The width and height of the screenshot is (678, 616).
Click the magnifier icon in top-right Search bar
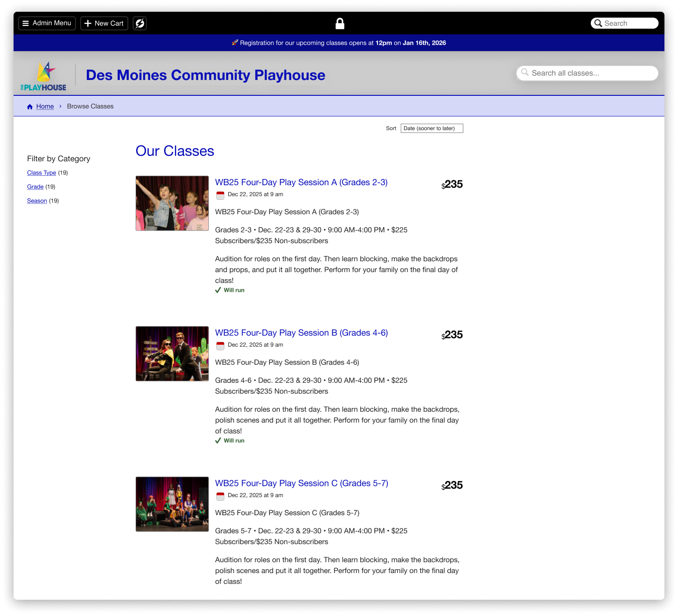point(598,23)
